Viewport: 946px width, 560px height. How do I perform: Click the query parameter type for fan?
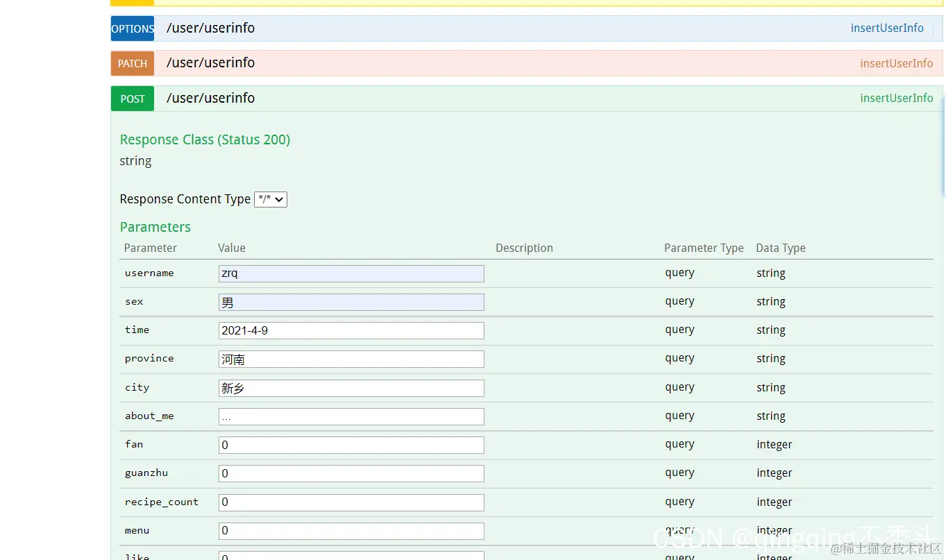[x=679, y=444]
